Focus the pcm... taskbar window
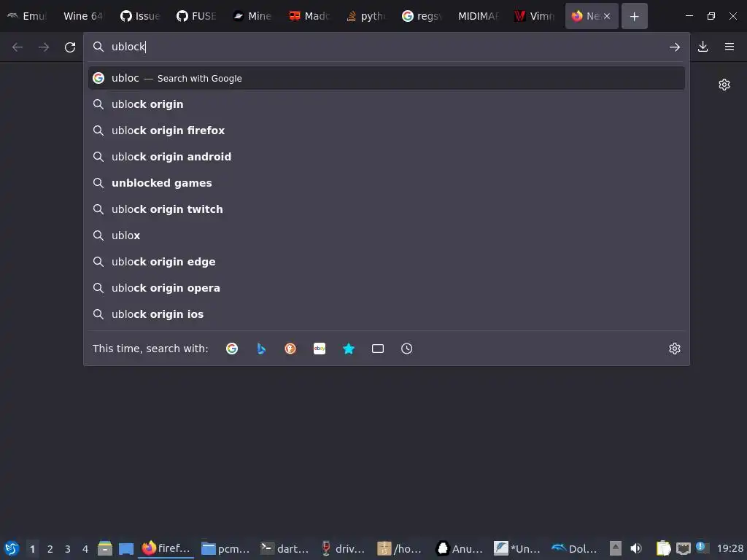The width and height of the screenshot is (747, 560). coord(225,548)
